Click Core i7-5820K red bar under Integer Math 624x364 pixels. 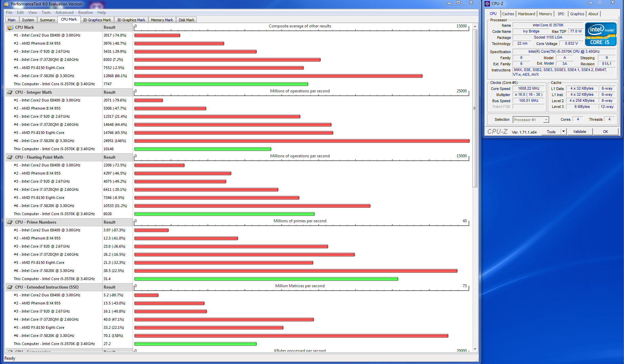[x=302, y=141]
